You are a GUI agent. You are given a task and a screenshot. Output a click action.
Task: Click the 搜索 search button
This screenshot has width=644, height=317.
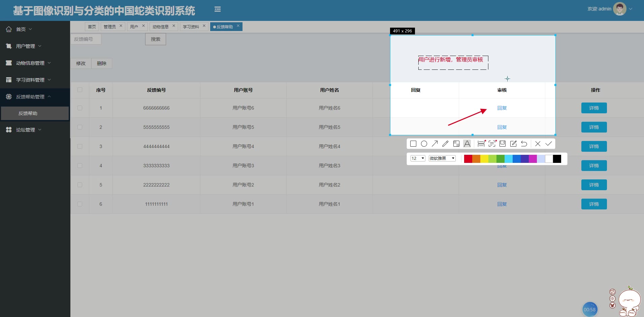point(156,39)
